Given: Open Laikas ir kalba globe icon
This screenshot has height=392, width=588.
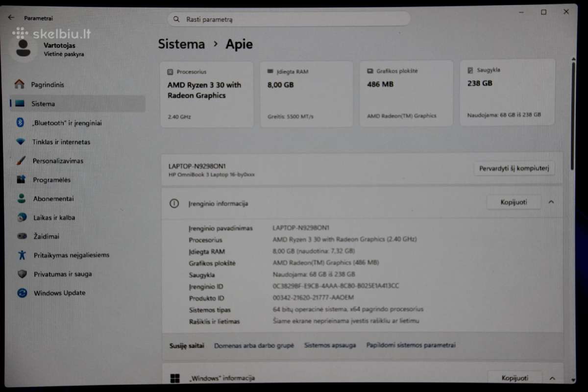Looking at the screenshot, I should click(x=22, y=217).
